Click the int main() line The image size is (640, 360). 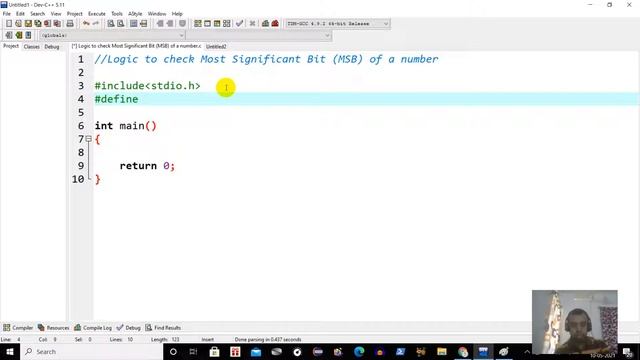(126, 126)
